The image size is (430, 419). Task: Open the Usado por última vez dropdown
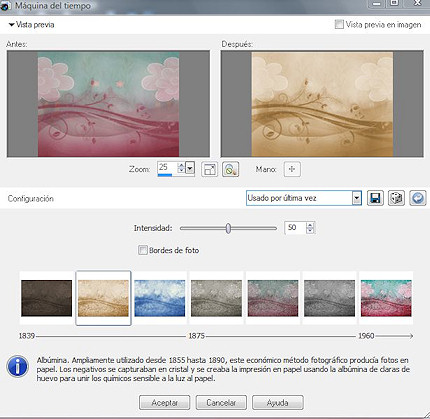tap(357, 198)
